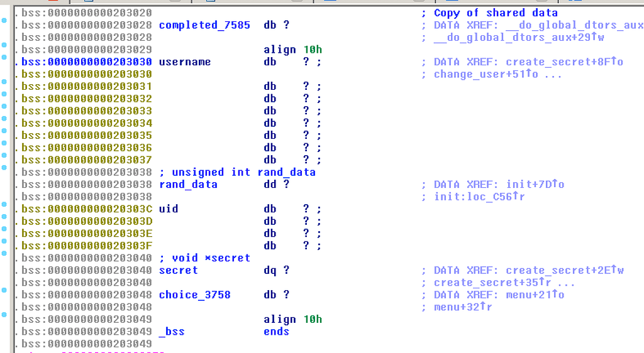Click address bss:000000000020303C on the uid line

pos(87,209)
